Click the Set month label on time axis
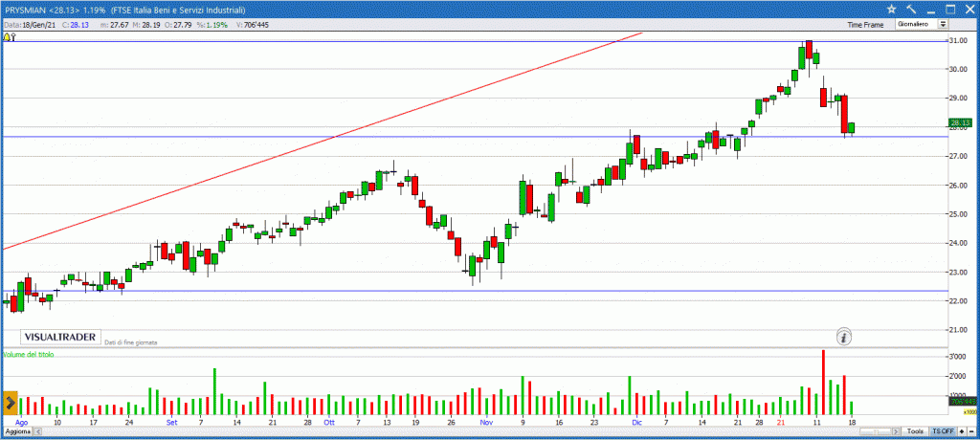Image resolution: width=980 pixels, height=440 pixels. pos(172,423)
